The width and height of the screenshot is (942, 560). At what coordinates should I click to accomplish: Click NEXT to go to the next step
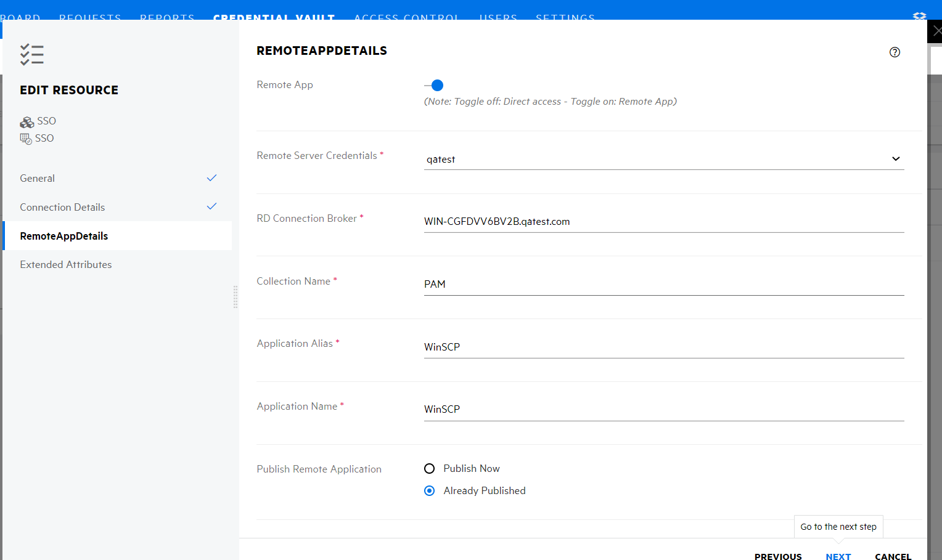point(838,556)
